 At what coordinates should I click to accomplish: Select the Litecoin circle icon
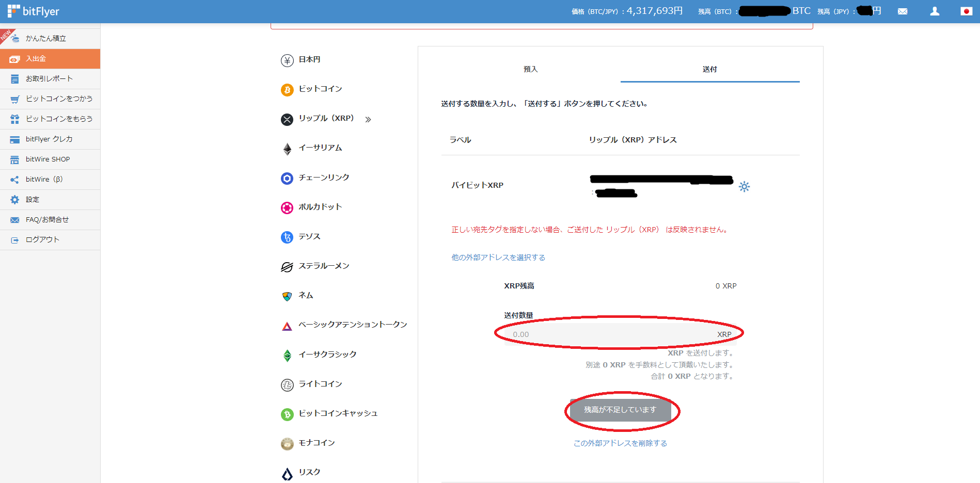click(287, 384)
